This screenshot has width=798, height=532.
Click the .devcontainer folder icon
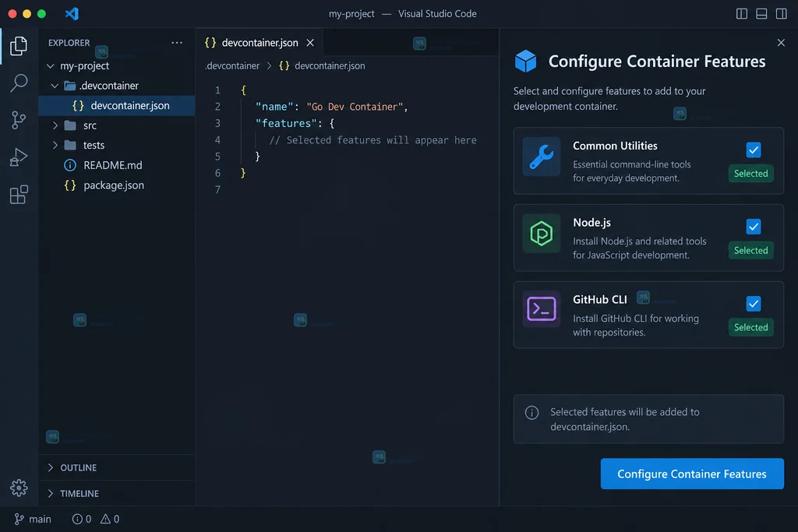tap(69, 86)
